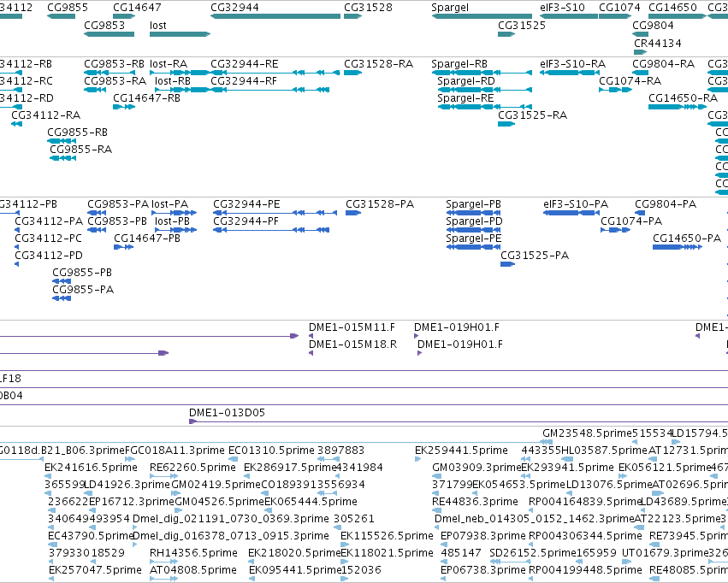Viewport: 728px width, 583px height.
Task: Select EST RH14356.5prime
Action: point(193,553)
